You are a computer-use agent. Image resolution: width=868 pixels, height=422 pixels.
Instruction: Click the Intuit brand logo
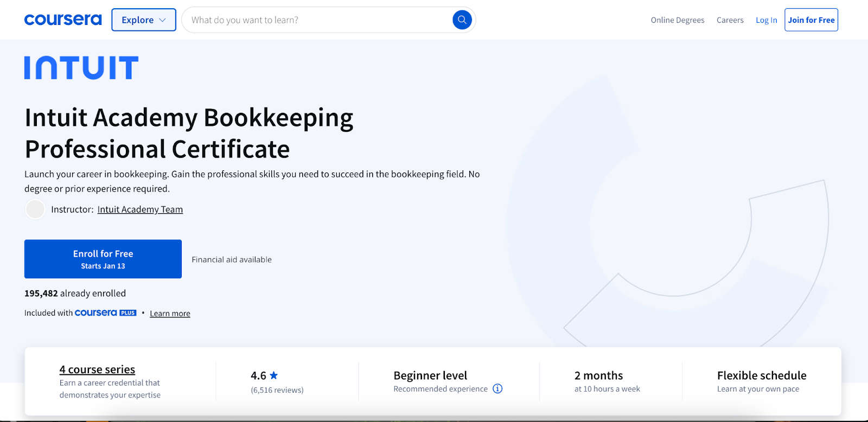click(x=81, y=68)
